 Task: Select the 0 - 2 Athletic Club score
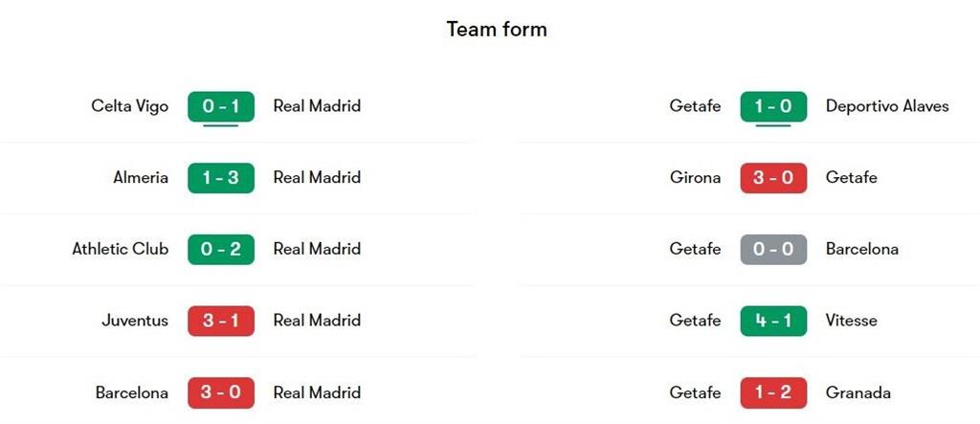(x=221, y=249)
